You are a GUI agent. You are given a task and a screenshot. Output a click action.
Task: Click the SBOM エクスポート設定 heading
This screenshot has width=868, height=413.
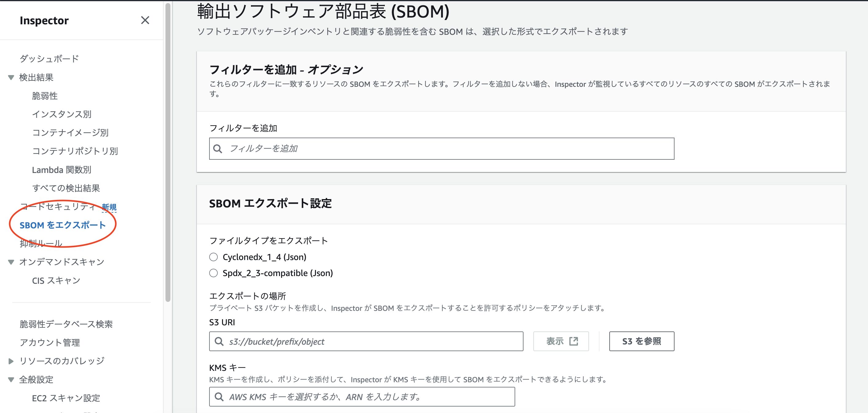[270, 204]
